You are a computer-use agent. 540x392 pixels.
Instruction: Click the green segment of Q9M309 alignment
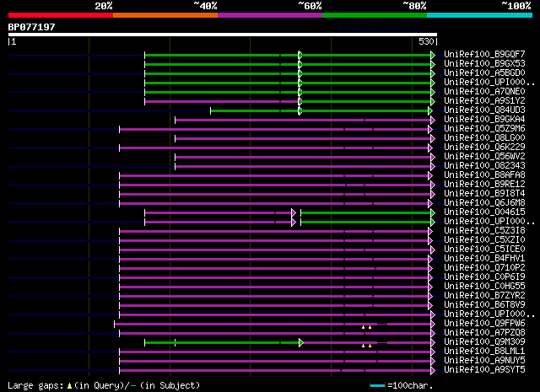point(222,343)
